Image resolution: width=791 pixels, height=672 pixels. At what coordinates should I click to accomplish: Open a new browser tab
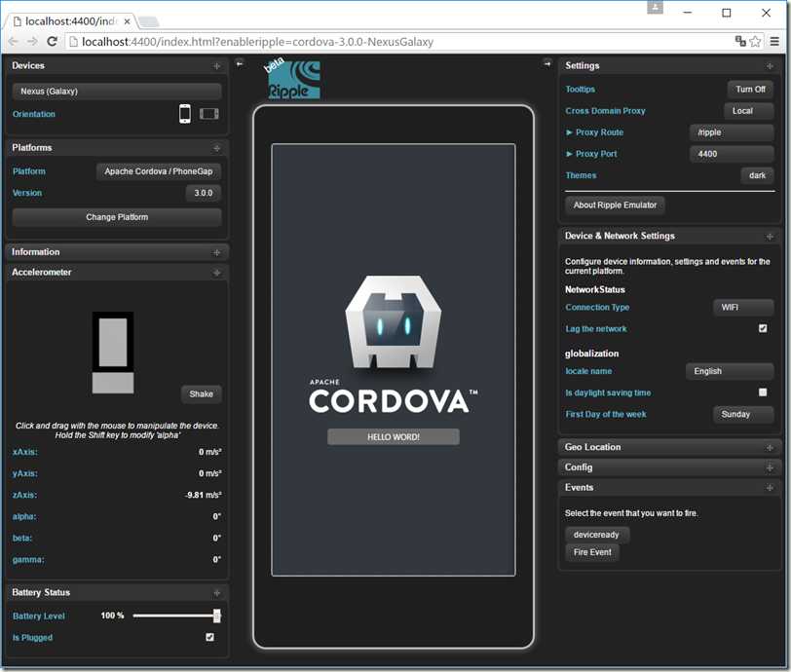(149, 21)
